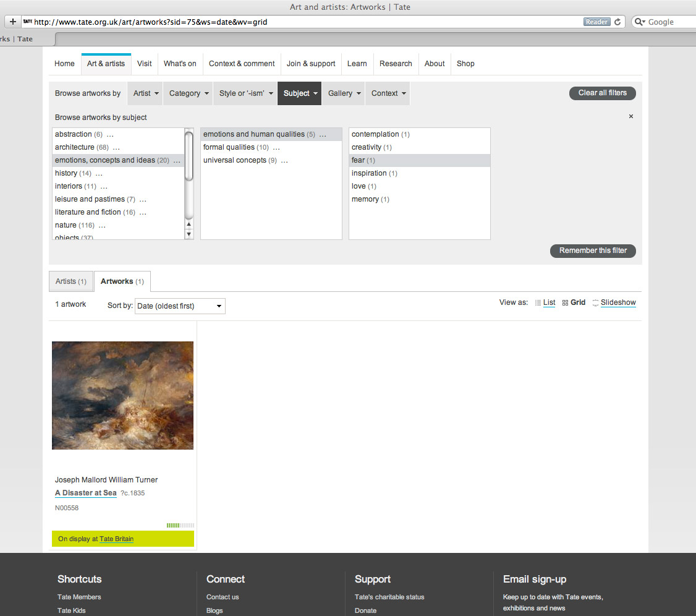
Task: Click the browser address bar URL
Action: [x=151, y=22]
